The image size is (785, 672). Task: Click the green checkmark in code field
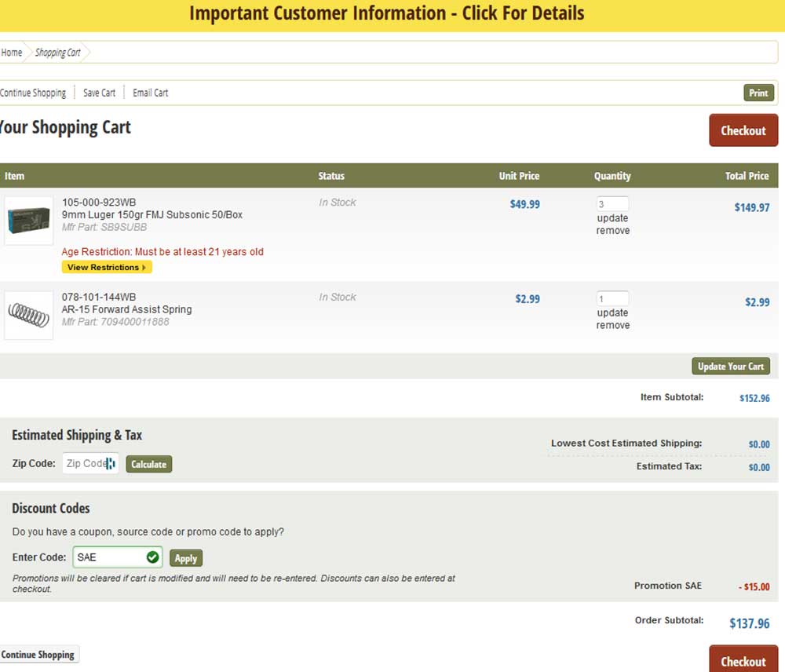152,557
